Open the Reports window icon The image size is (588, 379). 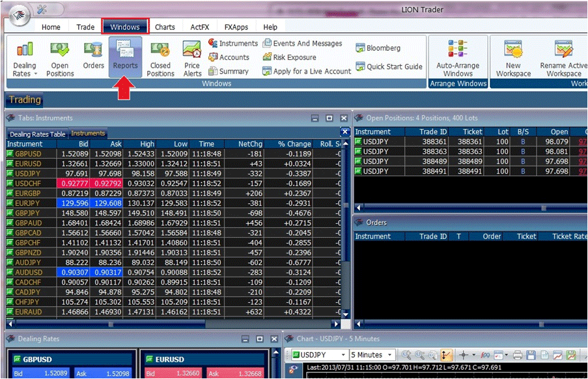[125, 56]
